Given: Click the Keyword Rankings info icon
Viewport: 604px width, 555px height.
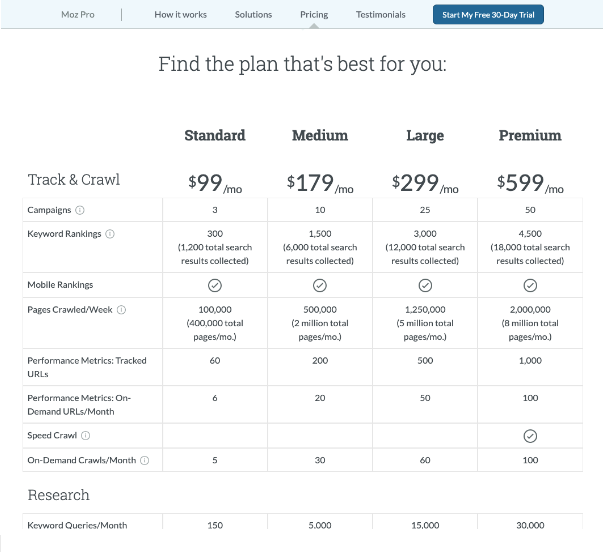Looking at the screenshot, I should [110, 234].
